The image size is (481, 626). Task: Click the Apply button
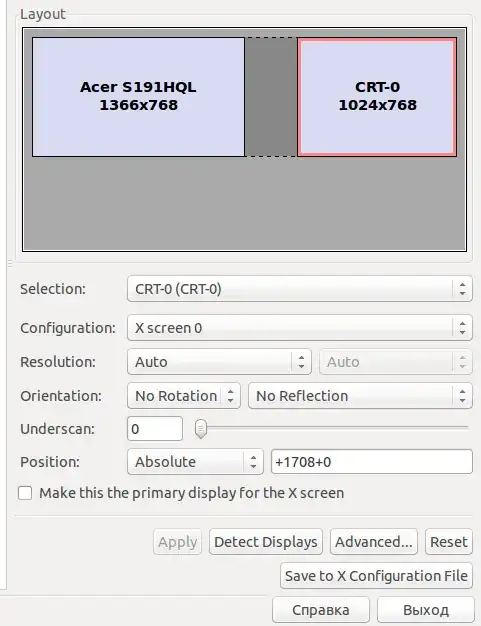[x=178, y=542]
